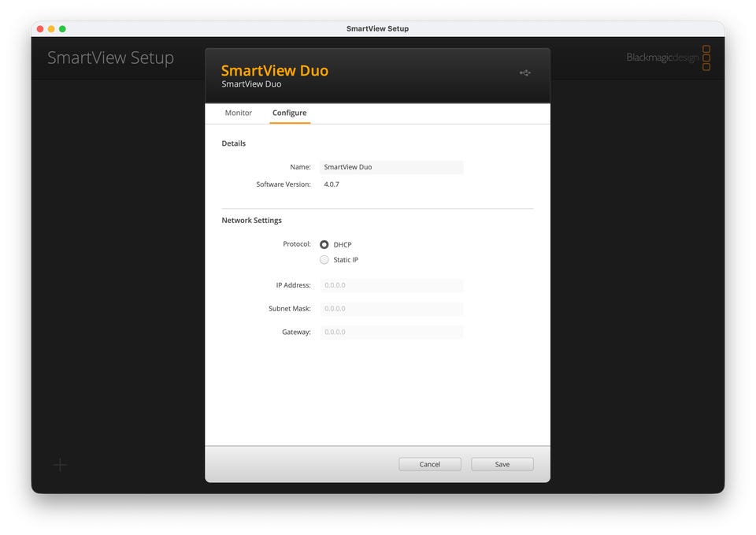This screenshot has width=756, height=535.
Task: Click the Subnet Mask field
Action: [391, 309]
